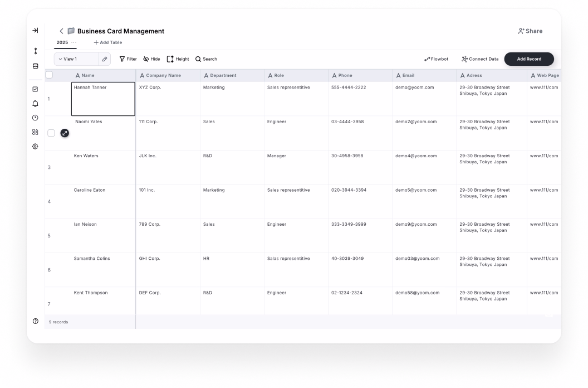Click the folder icon beside Business Card Management
Viewport: 588px width, 388px height.
pyautogui.click(x=71, y=31)
